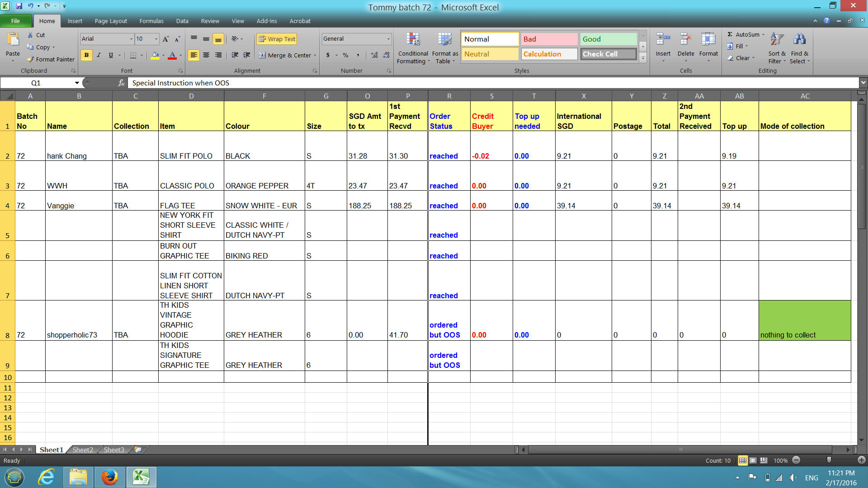Open the Page Layout ribbon tab

(111, 21)
